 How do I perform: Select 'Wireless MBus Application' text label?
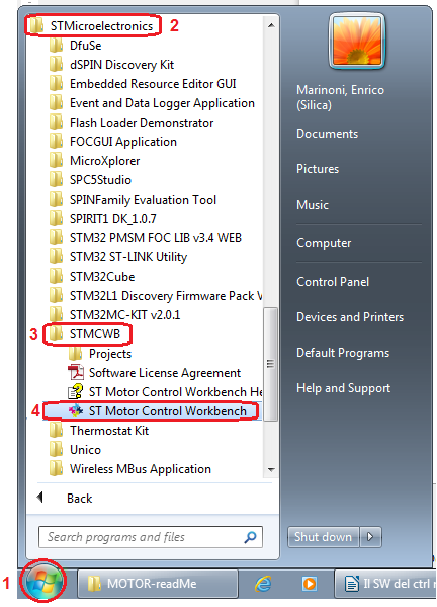[140, 469]
